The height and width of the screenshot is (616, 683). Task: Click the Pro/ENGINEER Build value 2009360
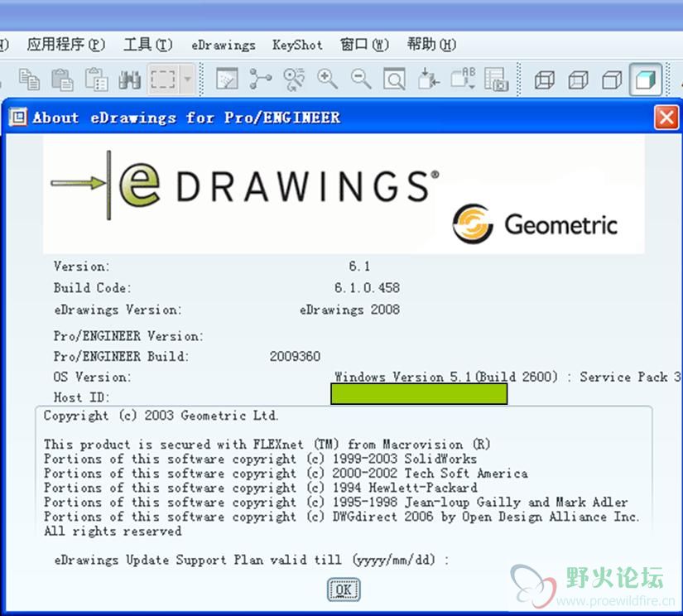pyautogui.click(x=295, y=356)
